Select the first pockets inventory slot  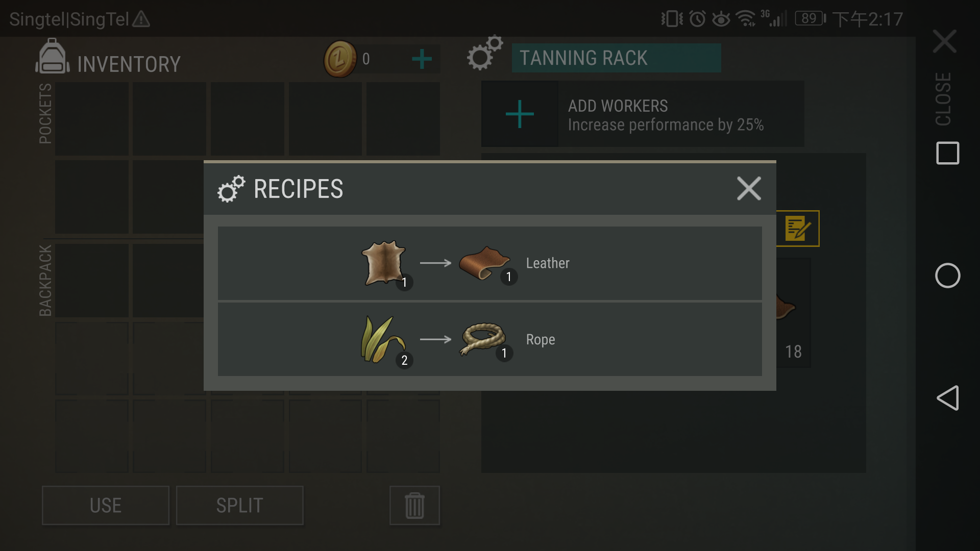[x=92, y=119]
